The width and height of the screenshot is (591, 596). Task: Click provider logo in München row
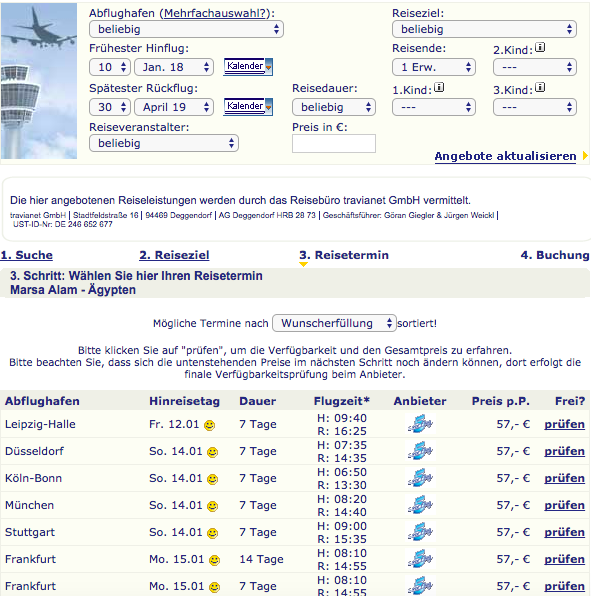click(420, 505)
